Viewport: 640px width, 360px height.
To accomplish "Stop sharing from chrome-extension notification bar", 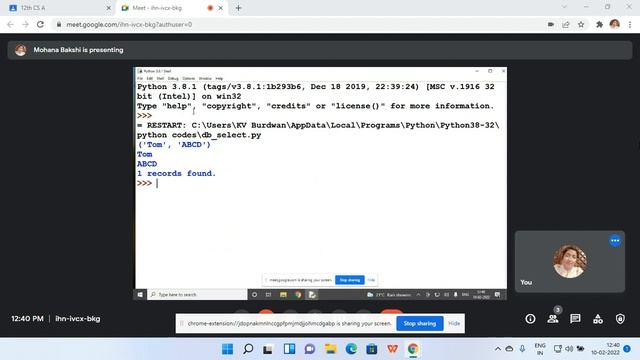I will [420, 324].
